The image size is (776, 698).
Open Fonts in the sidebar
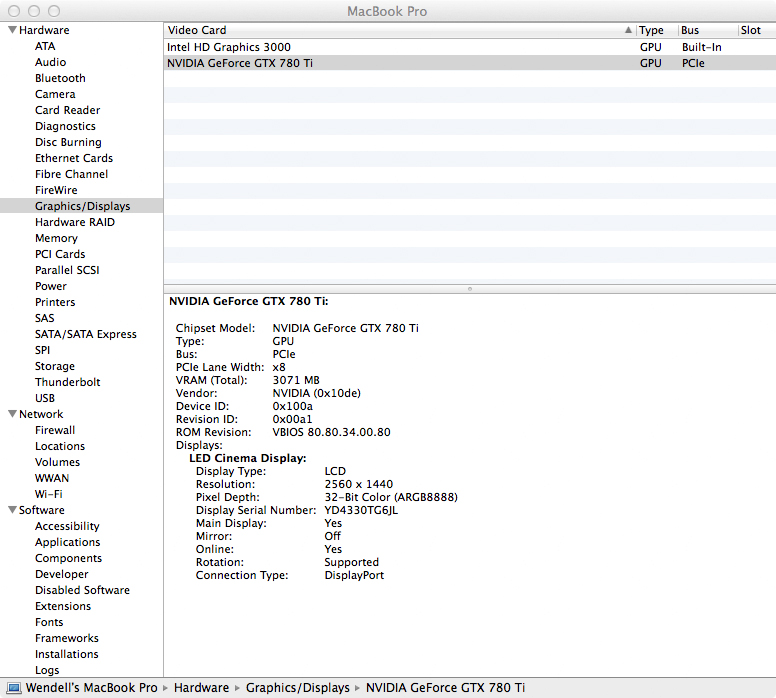click(x=49, y=622)
